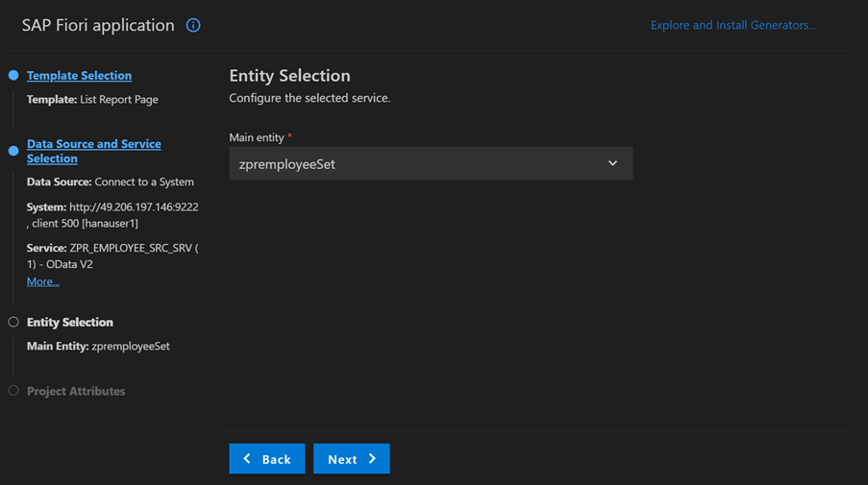Click the Entity Selection page heading
Image resolution: width=868 pixels, height=485 pixels.
(289, 75)
